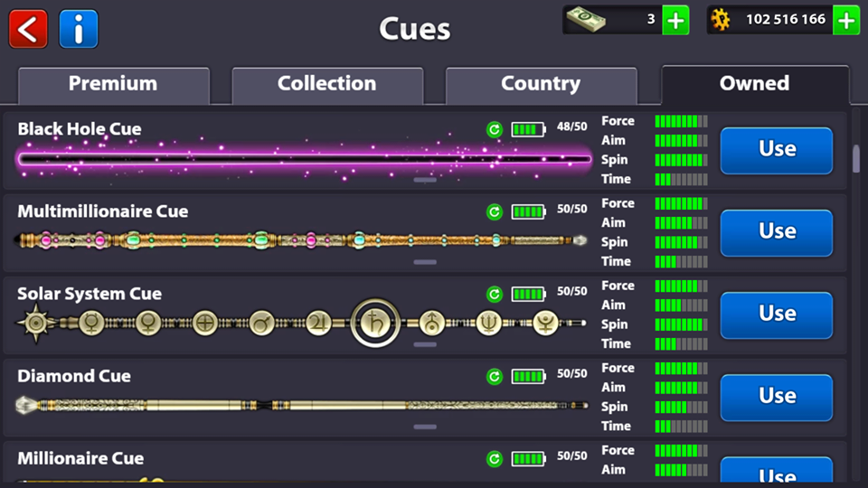
Task: Click the Uranus symbol on Solar System Cue
Action: 432,324
